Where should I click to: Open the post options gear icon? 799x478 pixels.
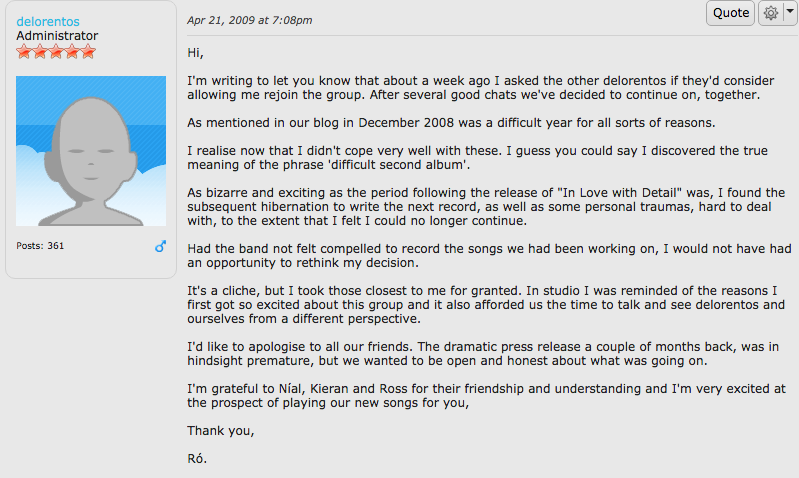[770, 13]
